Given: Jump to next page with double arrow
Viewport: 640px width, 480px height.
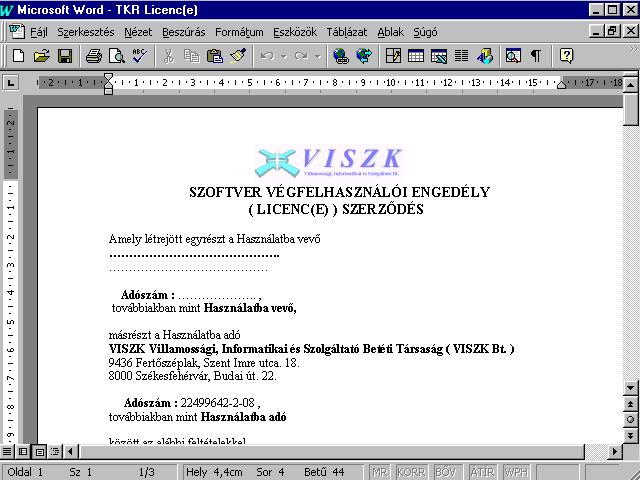Looking at the screenshot, I should tap(630, 435).
